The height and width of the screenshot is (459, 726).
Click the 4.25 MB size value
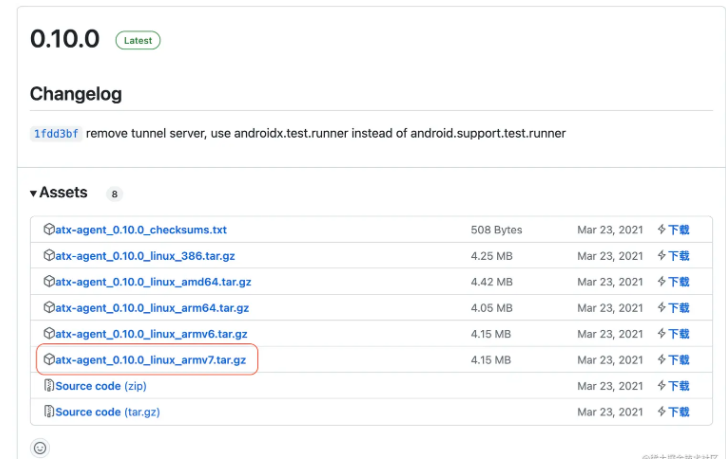coord(492,256)
